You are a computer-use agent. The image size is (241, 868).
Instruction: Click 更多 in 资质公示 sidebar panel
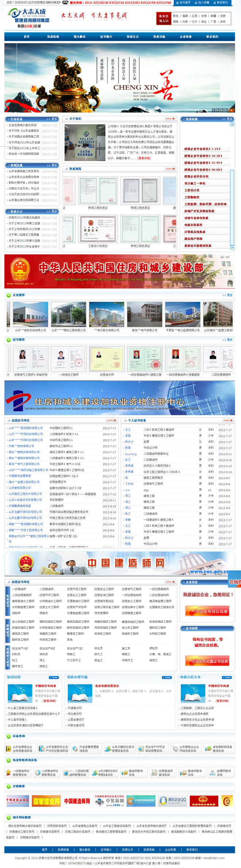coord(52,211)
